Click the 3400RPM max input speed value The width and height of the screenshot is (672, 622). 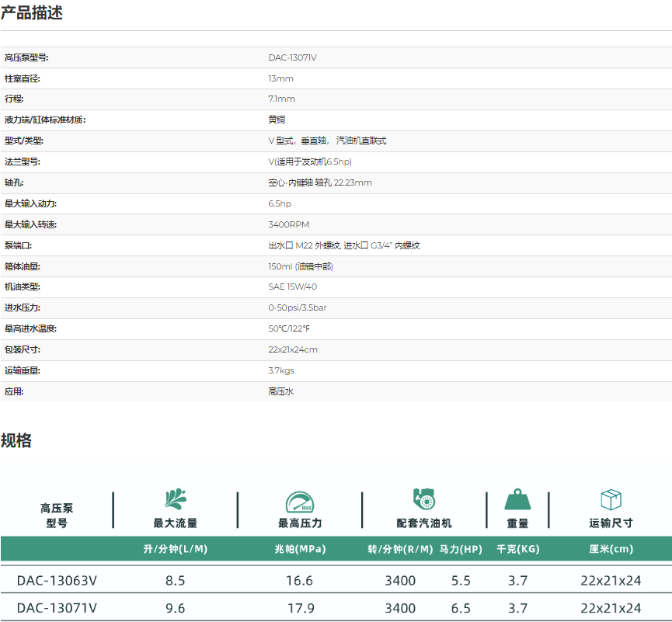(x=288, y=224)
